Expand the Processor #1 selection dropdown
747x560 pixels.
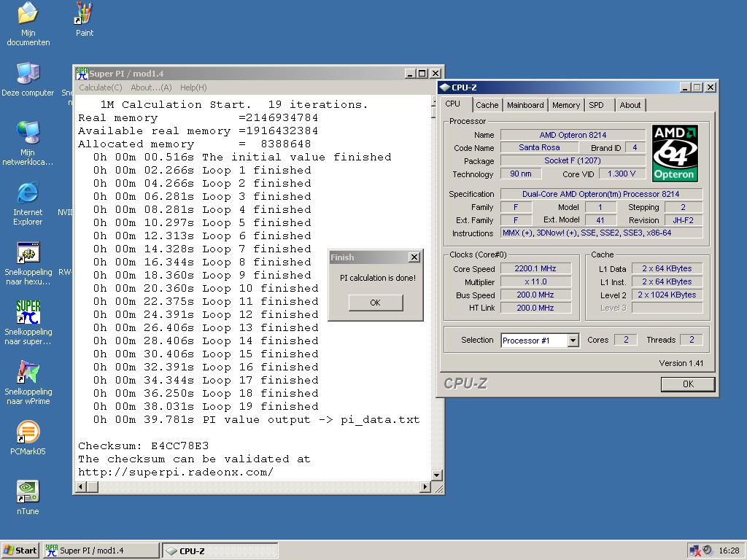(573, 341)
